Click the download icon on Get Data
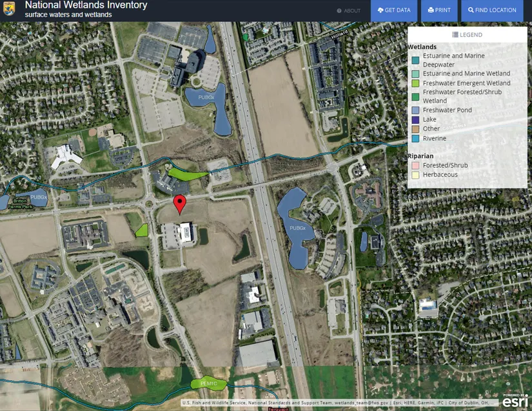This screenshot has height=411, width=532. pos(380,10)
